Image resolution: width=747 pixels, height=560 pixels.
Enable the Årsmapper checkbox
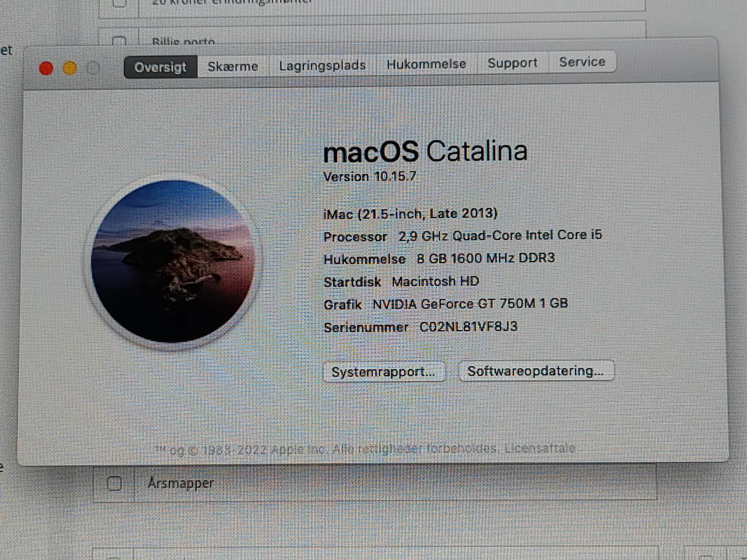pyautogui.click(x=114, y=483)
